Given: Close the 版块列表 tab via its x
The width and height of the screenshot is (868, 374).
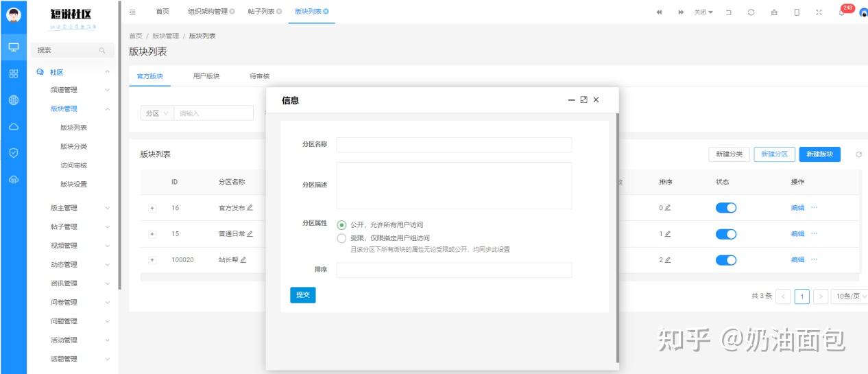Looking at the screenshot, I should point(326,12).
